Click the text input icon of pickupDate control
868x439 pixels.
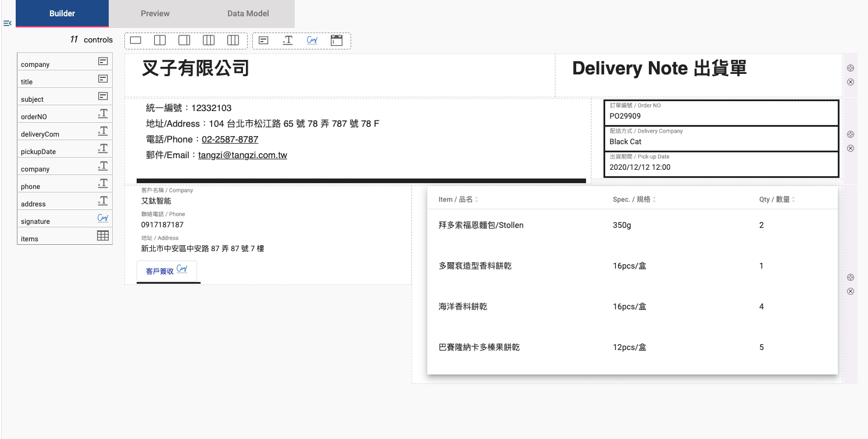(x=103, y=148)
